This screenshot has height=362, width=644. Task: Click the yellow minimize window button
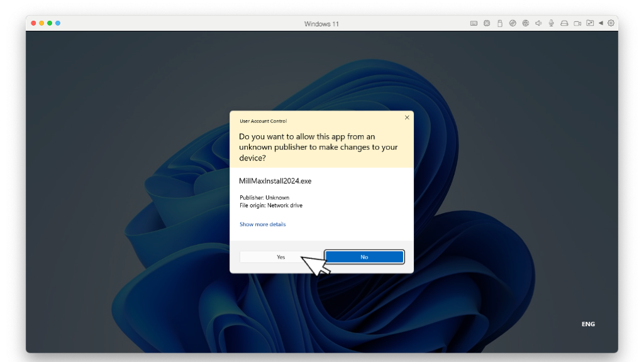click(x=42, y=23)
